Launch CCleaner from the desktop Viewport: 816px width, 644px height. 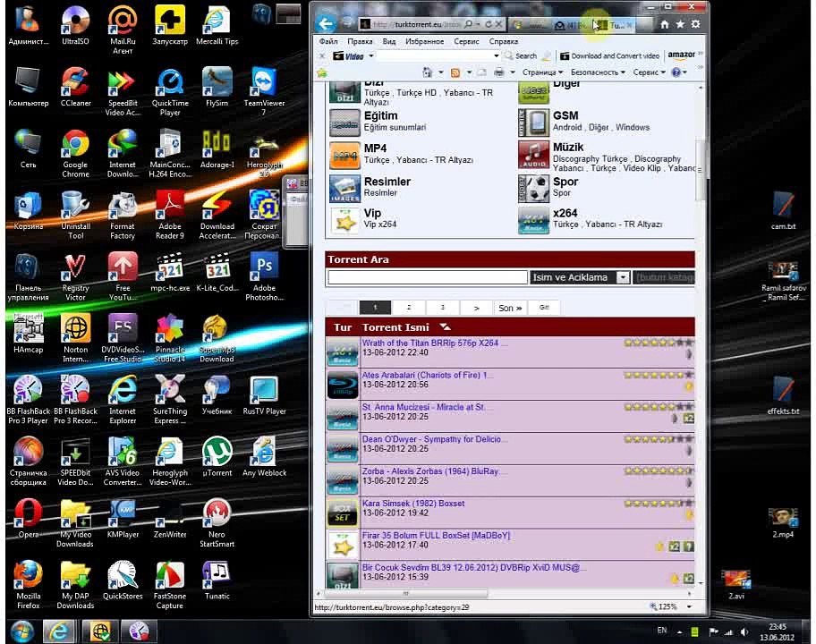coord(75,87)
